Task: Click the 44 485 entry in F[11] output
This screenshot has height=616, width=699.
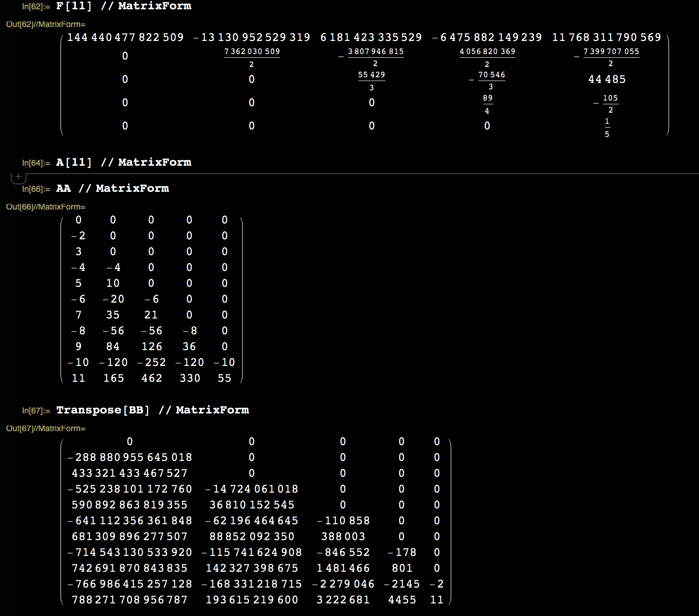Action: click(607, 79)
